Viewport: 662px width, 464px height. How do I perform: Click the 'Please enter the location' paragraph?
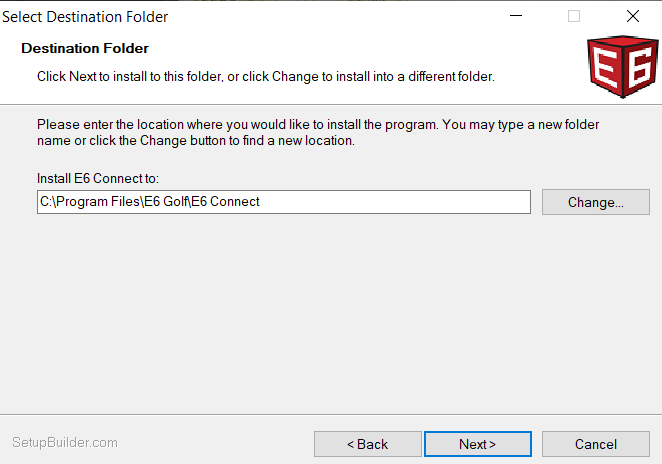click(x=318, y=133)
